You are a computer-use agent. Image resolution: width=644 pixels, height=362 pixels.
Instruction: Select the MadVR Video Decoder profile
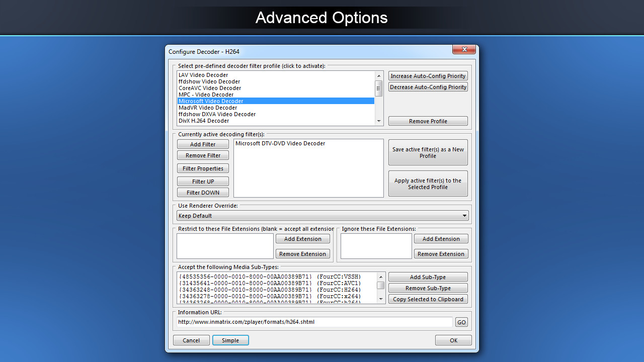click(x=208, y=107)
